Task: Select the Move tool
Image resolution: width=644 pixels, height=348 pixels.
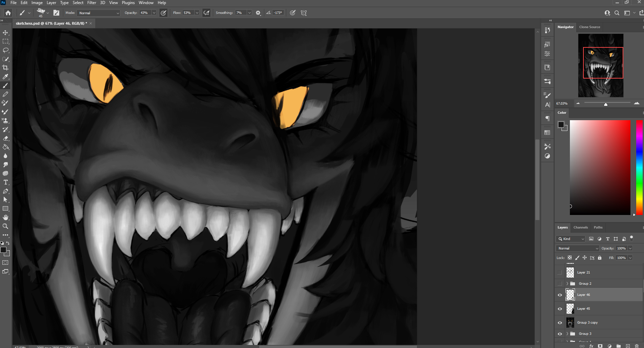Action: coord(5,33)
